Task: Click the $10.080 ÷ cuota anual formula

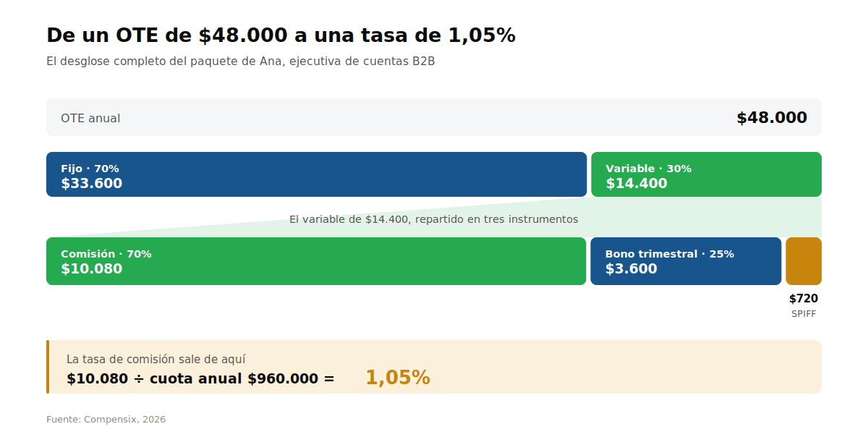Action: (200, 378)
